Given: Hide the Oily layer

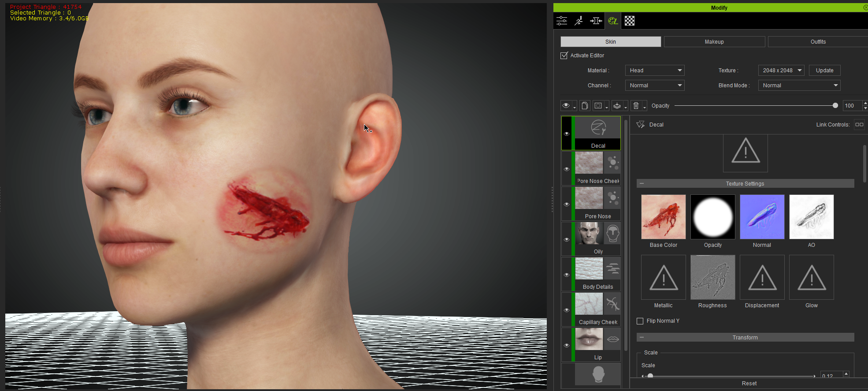Looking at the screenshot, I should click(x=567, y=239).
